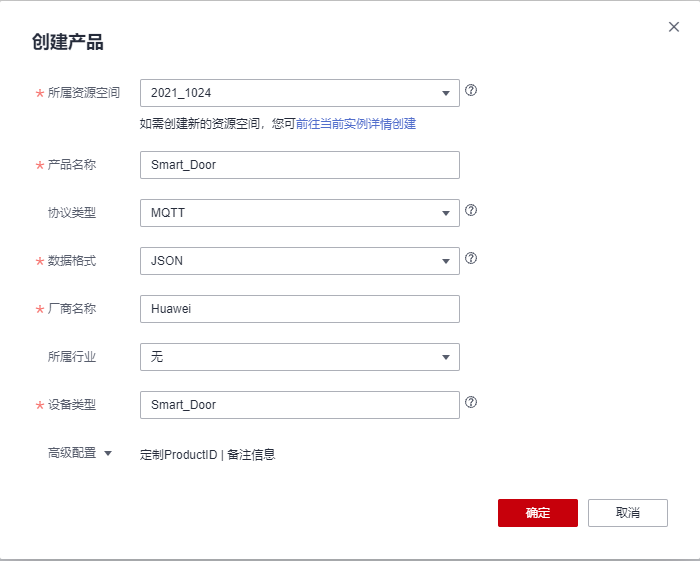This screenshot has width=700, height=561.
Task: Click the 创建产品 dialog title
Action: click(68, 42)
